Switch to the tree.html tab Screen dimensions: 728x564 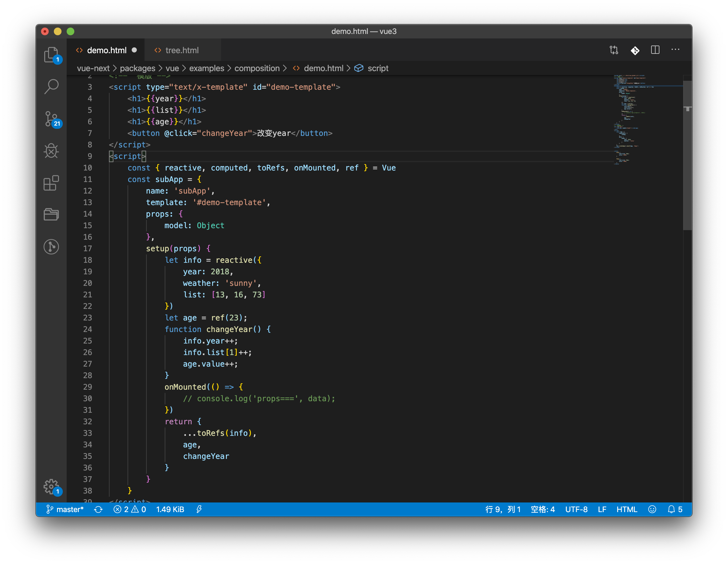(x=182, y=50)
